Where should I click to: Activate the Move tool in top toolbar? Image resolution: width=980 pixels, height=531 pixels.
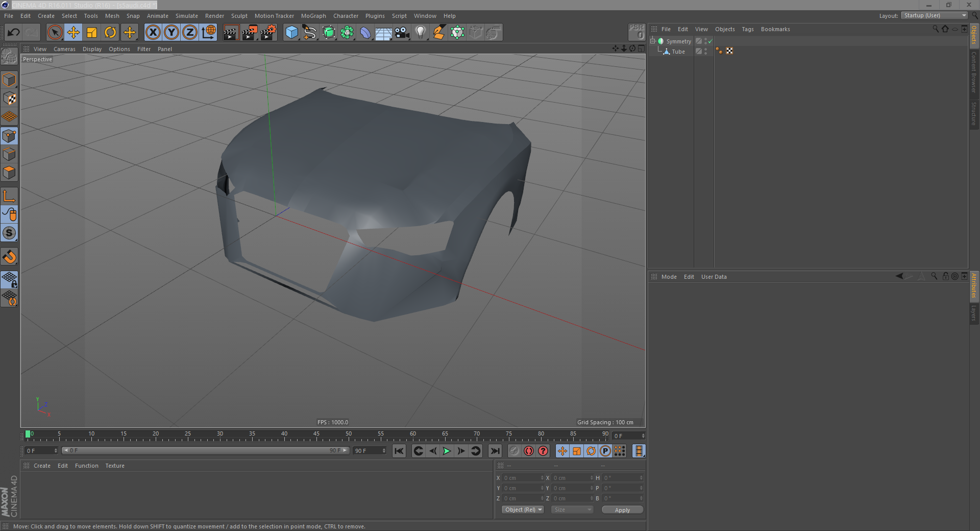tap(73, 33)
